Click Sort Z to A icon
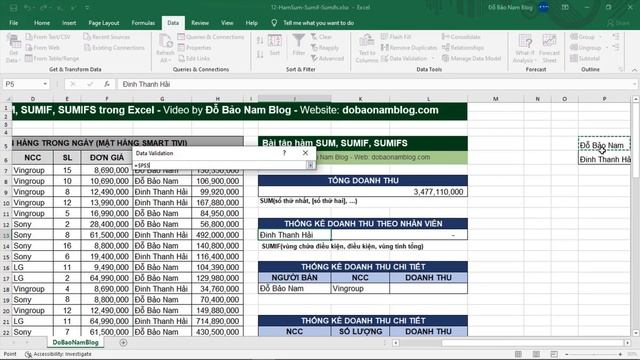Viewport: 640px width, 360px height. pyautogui.click(x=260, y=54)
